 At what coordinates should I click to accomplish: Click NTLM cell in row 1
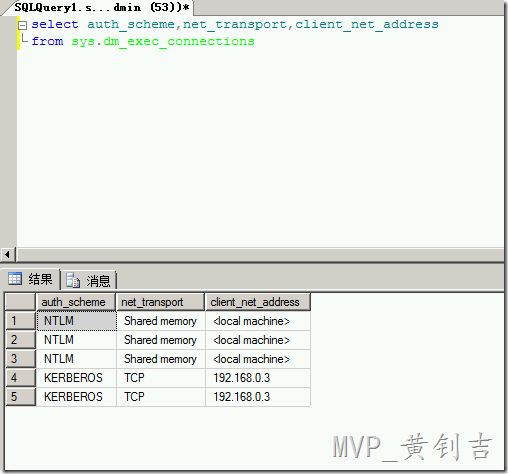tap(76, 321)
